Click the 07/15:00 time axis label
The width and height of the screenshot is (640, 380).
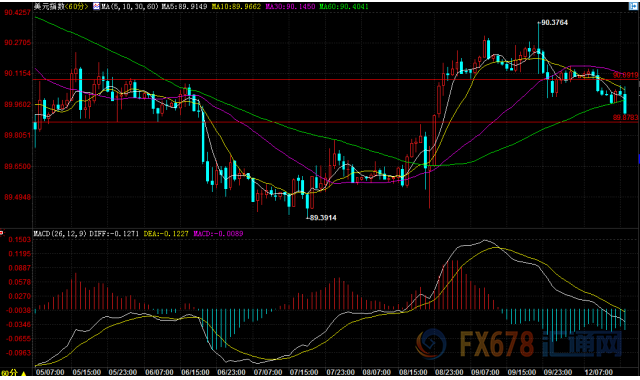(x=304, y=372)
